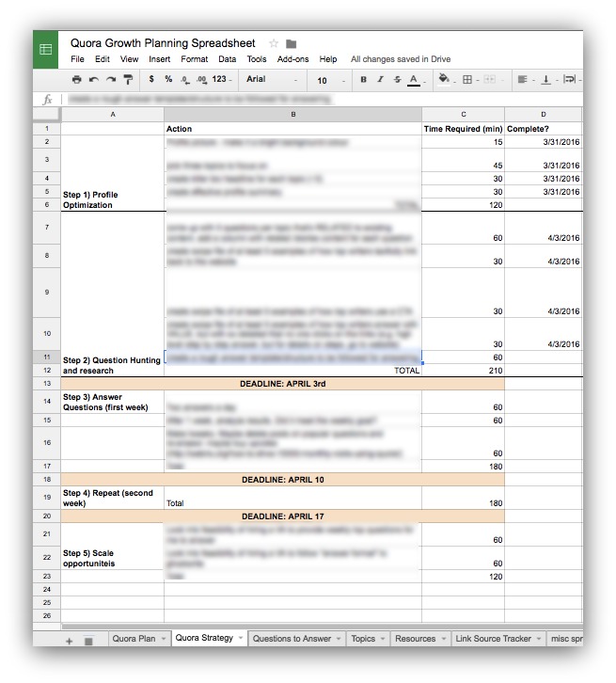Image resolution: width=616 pixels, height=683 pixels.
Task: Open Questions to Answer tab dropdown arrow
Action: 339,639
